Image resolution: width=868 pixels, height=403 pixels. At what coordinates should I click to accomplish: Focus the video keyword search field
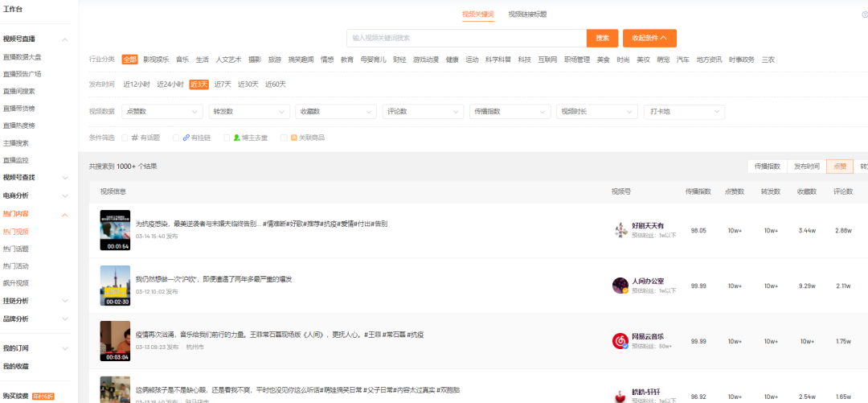(x=467, y=39)
